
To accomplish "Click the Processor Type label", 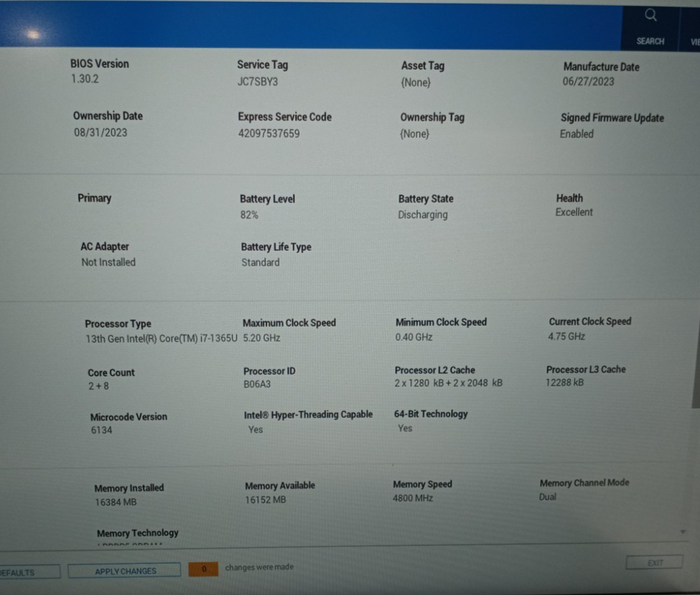I will point(118,324).
